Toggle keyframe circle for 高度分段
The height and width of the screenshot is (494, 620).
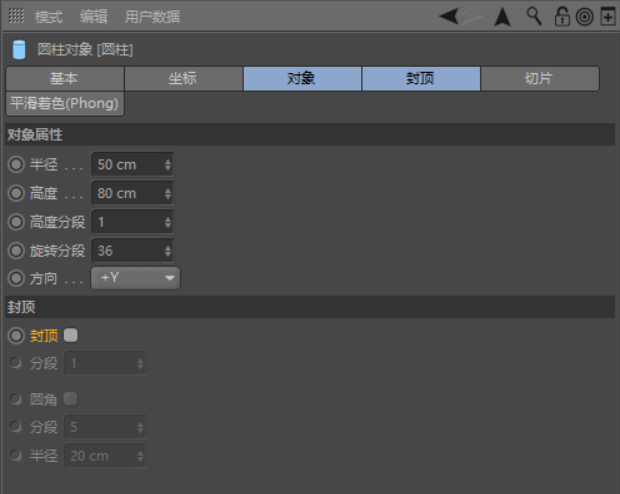[x=17, y=222]
